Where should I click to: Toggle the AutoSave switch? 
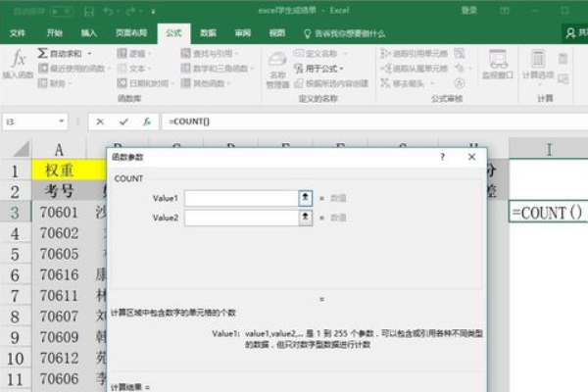click(62, 11)
